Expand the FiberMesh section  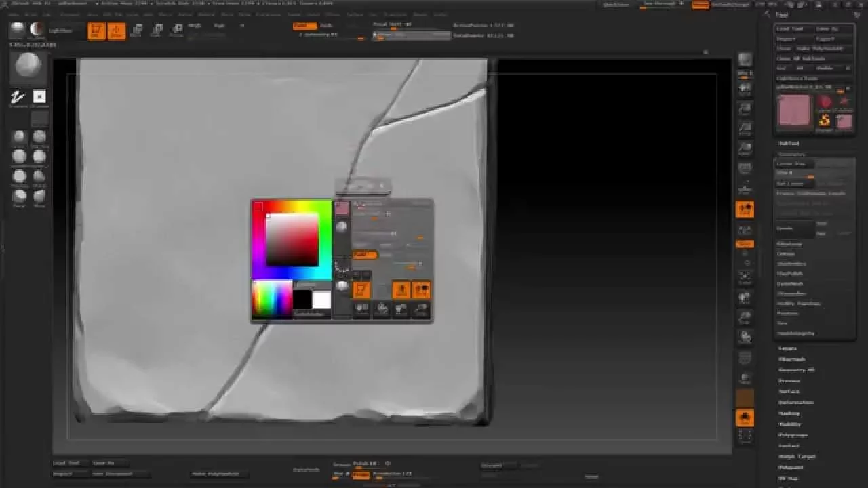point(791,359)
